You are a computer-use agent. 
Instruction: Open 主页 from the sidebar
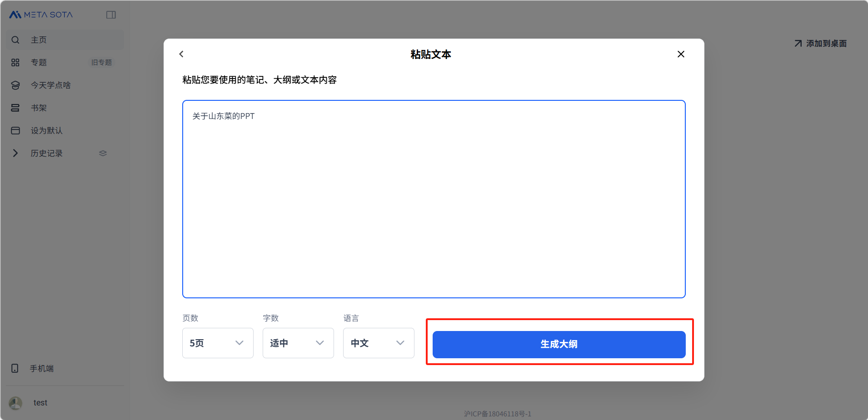pyautogui.click(x=39, y=40)
